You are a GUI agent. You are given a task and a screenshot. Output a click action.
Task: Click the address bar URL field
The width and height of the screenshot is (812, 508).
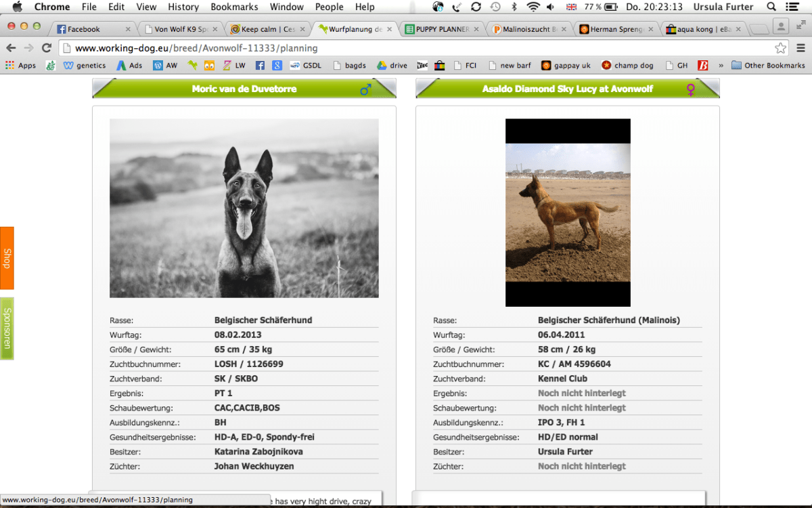(406, 48)
